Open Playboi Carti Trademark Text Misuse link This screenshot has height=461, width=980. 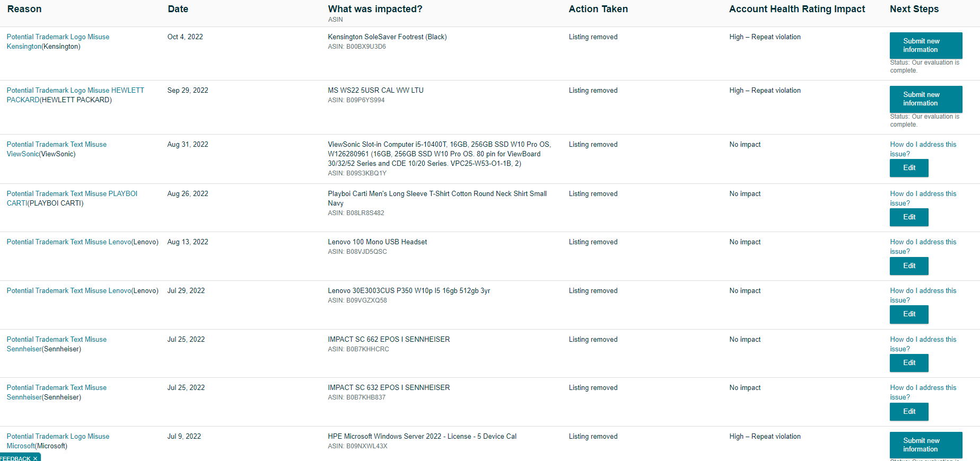72,194
